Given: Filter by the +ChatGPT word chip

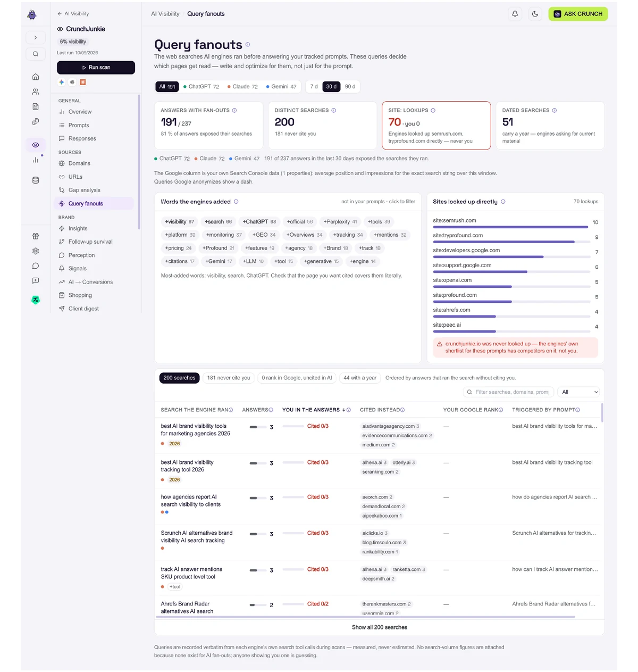Looking at the screenshot, I should [x=259, y=222].
